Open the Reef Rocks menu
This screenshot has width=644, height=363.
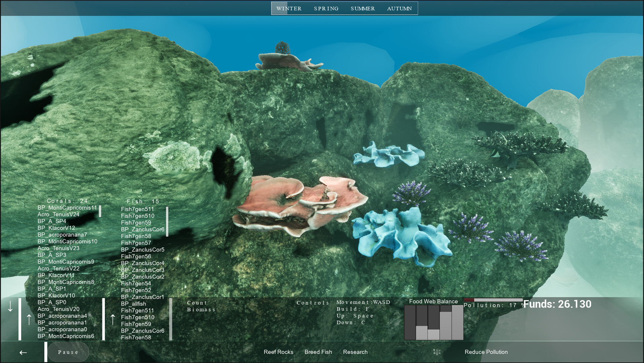tap(278, 352)
